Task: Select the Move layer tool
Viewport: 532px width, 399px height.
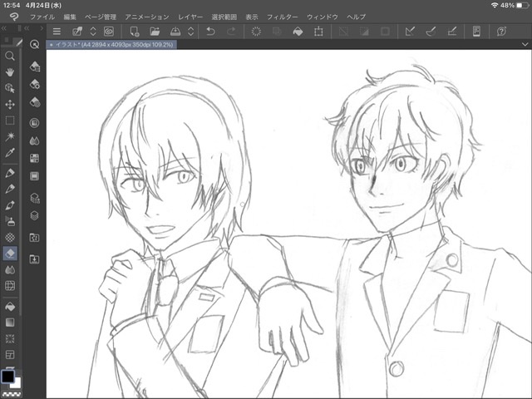Action: click(x=10, y=104)
